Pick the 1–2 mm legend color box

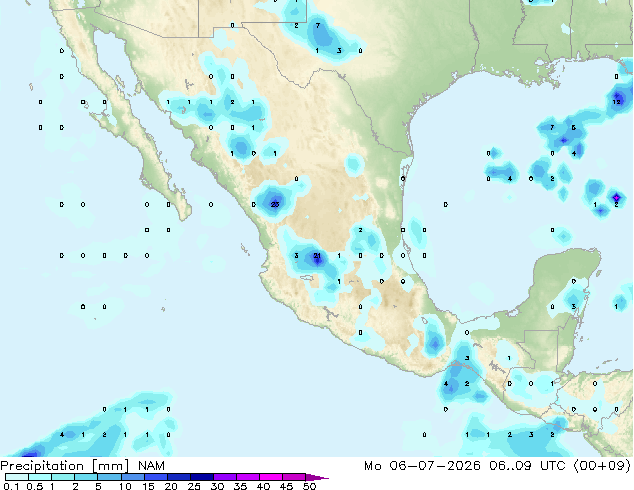pos(63,477)
